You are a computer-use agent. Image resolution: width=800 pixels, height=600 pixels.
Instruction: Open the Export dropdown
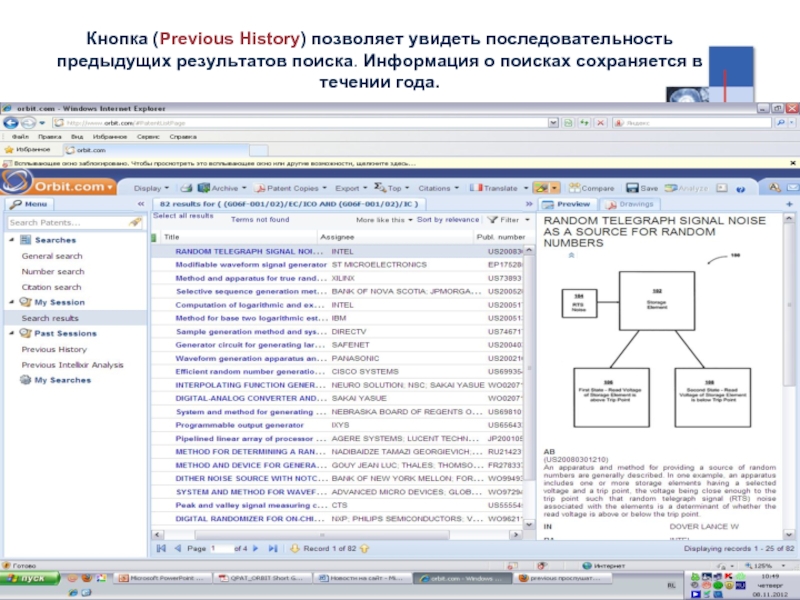351,188
